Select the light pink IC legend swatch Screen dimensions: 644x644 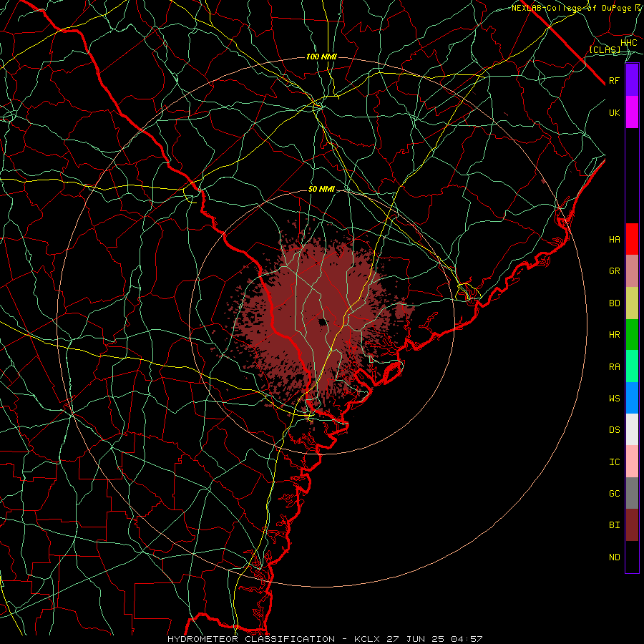[632, 462]
